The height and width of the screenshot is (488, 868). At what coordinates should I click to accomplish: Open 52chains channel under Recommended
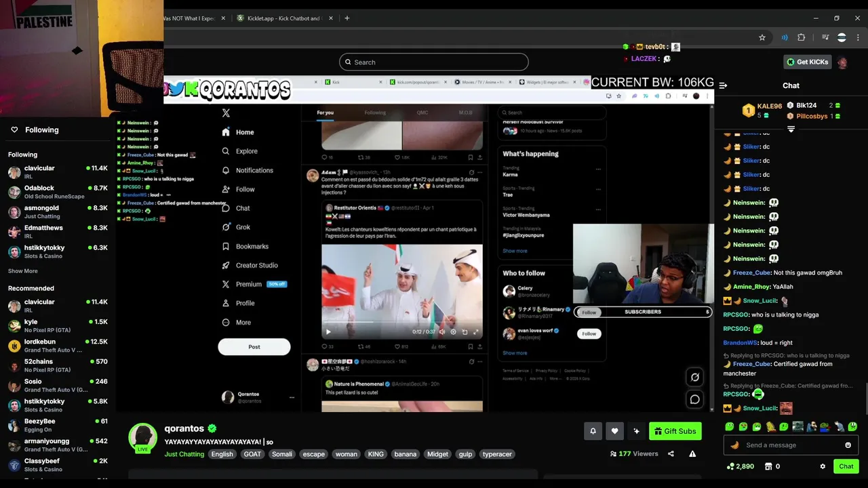click(x=58, y=365)
